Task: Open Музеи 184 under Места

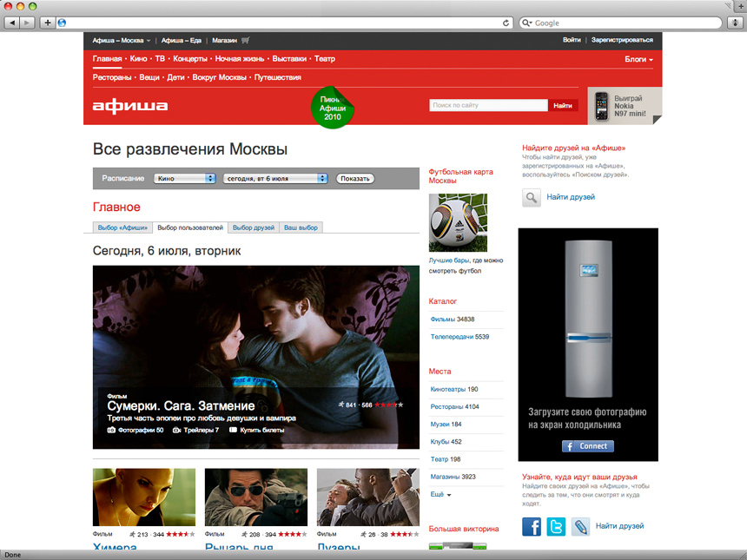Action: (446, 425)
